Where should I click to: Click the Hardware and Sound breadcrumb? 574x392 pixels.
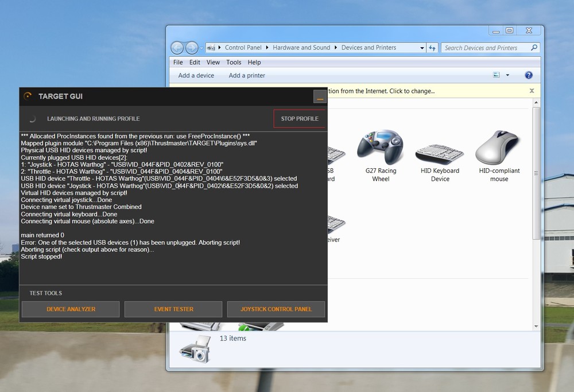click(301, 48)
